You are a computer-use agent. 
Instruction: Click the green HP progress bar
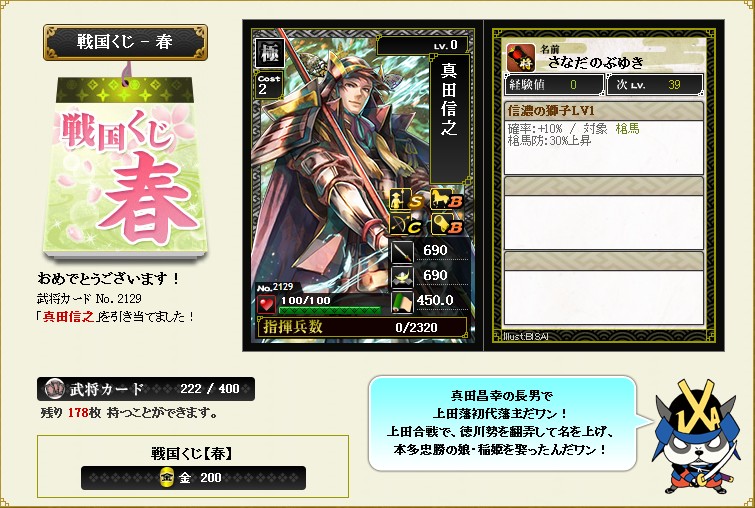tap(330, 310)
